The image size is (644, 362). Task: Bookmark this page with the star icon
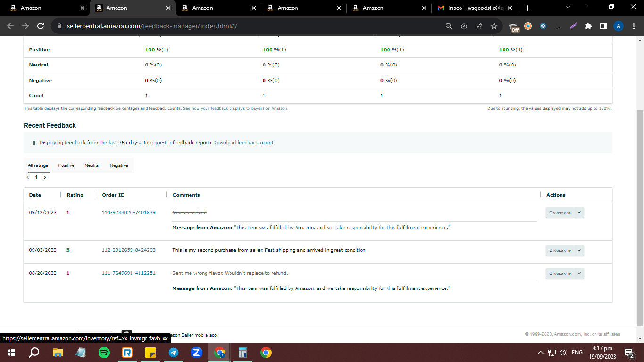[494, 26]
